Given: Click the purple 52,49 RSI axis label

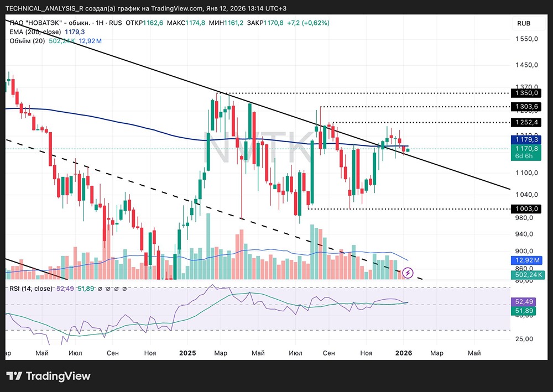Looking at the screenshot, I should pyautogui.click(x=524, y=302).
